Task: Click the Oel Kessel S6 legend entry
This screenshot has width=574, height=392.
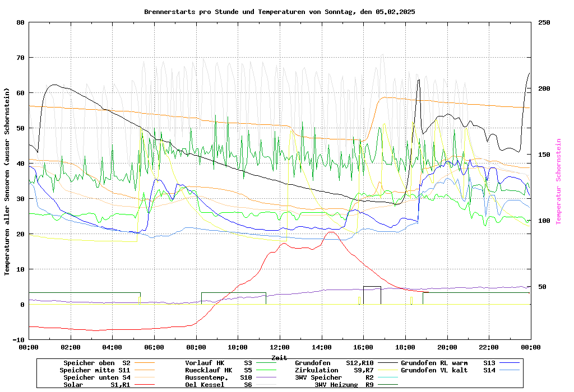Action: tap(219, 385)
